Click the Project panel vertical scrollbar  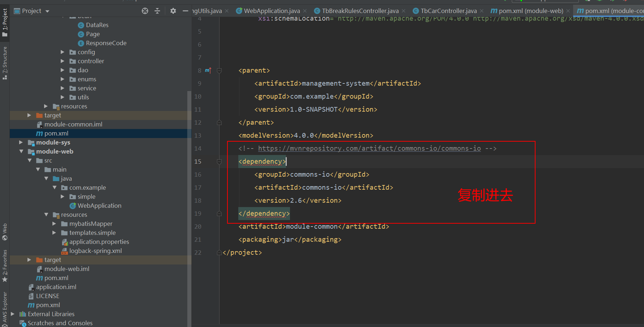(189, 209)
